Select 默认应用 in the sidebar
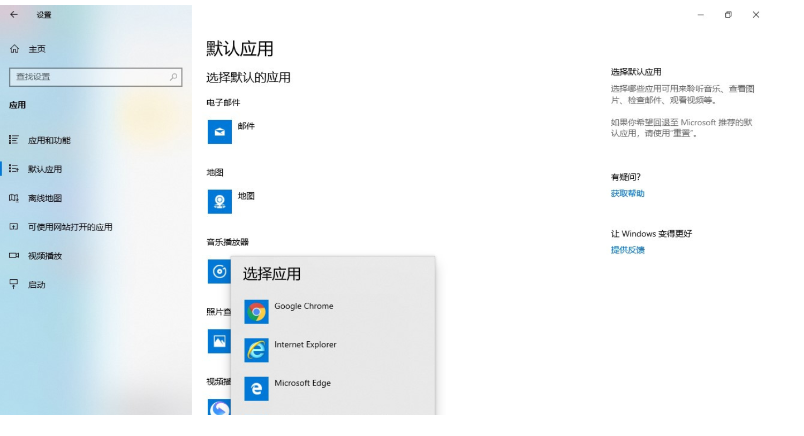The width and height of the screenshot is (804, 436). tap(45, 169)
